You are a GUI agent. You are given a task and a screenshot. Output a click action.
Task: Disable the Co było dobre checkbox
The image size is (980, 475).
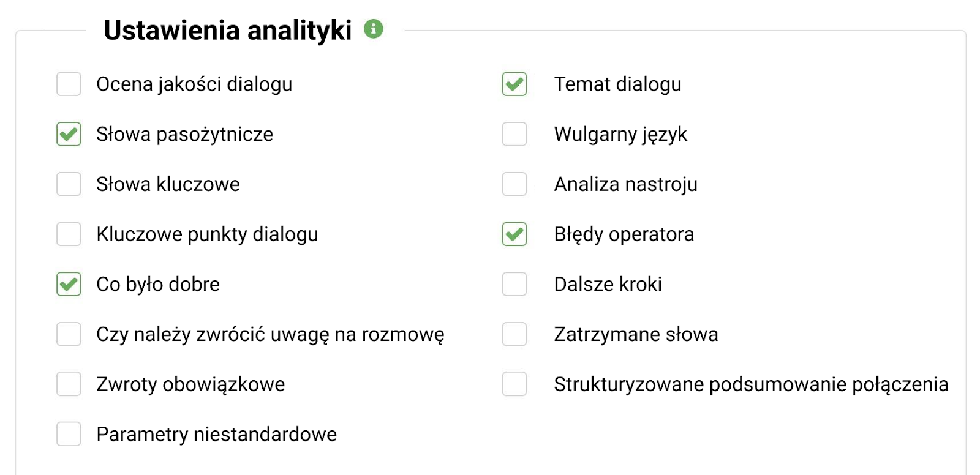pos(69,284)
